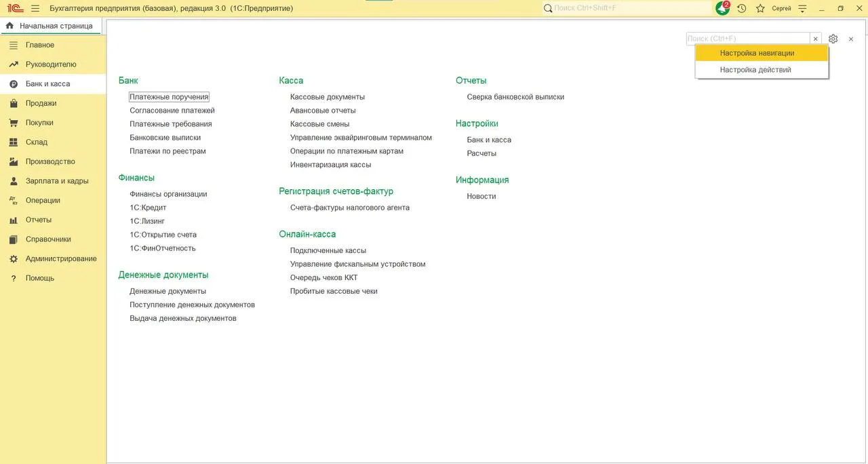This screenshot has width=868, height=464.
Task: Focus the global search field Ctrl+Shift+F
Action: tap(627, 8)
